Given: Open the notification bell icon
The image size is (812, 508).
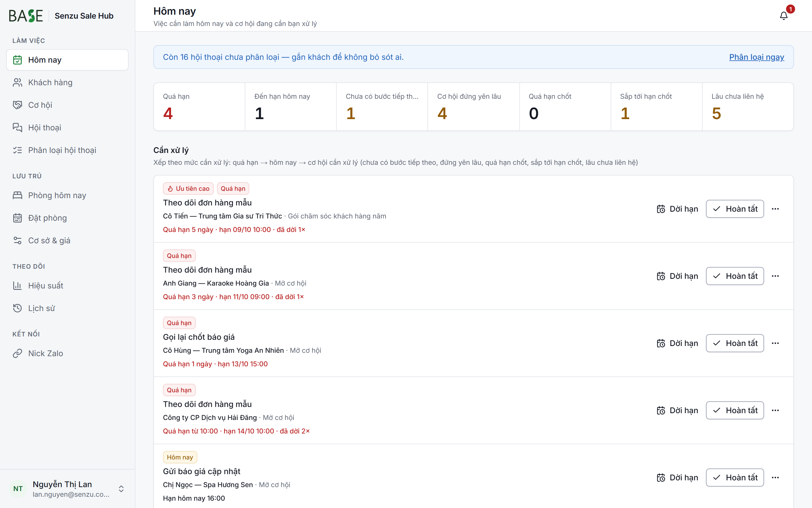Looking at the screenshot, I should pyautogui.click(x=784, y=16).
